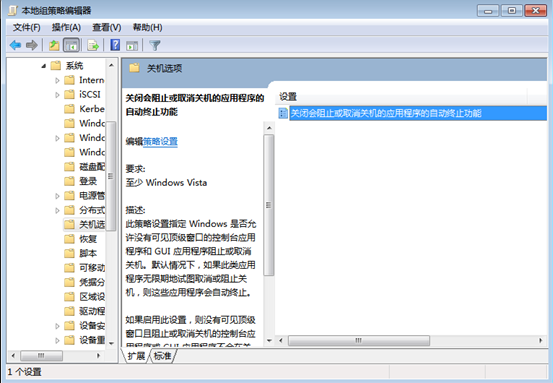Image resolution: width=553 pixels, height=383 pixels.
Task: Switch to the 标准 tab
Action: 163,355
